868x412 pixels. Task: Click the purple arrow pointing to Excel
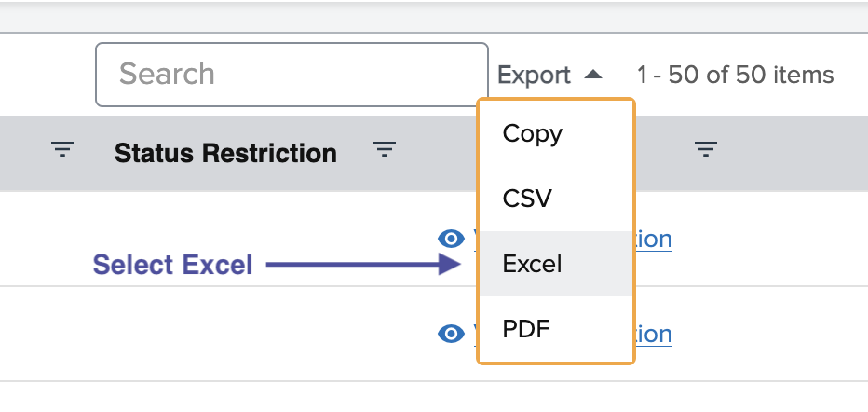point(363,266)
